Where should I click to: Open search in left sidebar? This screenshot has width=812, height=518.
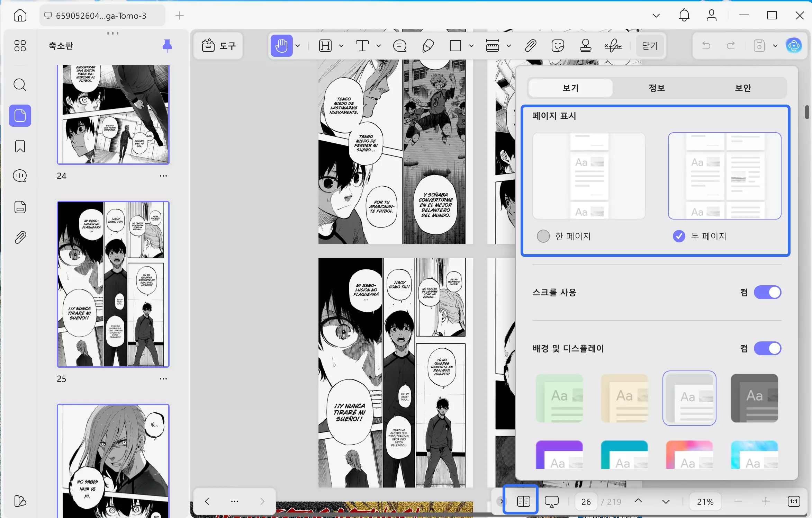click(x=20, y=85)
